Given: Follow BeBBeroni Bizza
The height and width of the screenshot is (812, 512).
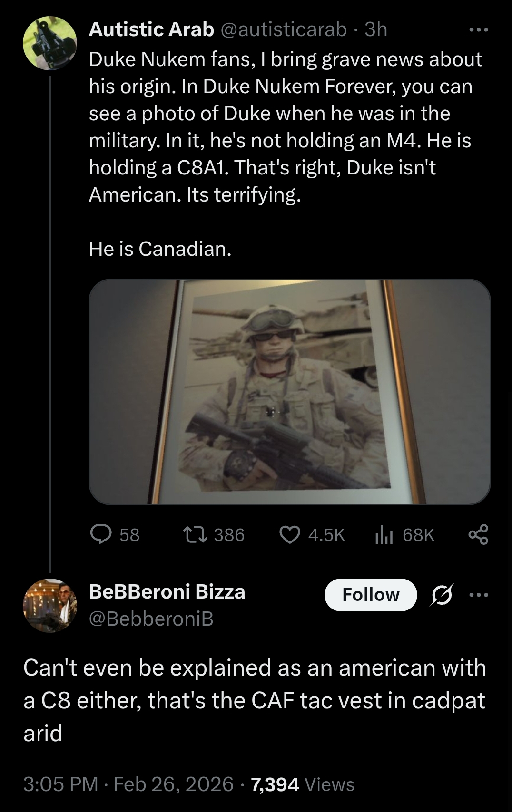Looking at the screenshot, I should point(371,595).
